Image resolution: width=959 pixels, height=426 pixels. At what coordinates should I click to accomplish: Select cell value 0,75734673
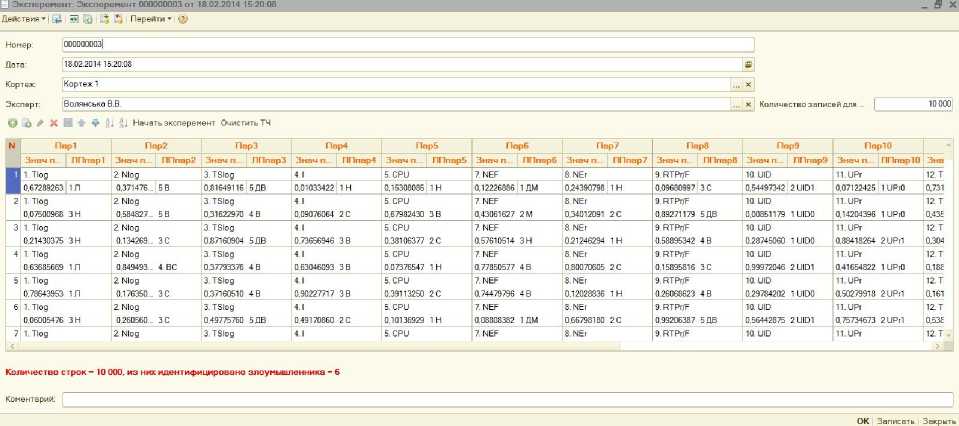(856, 319)
